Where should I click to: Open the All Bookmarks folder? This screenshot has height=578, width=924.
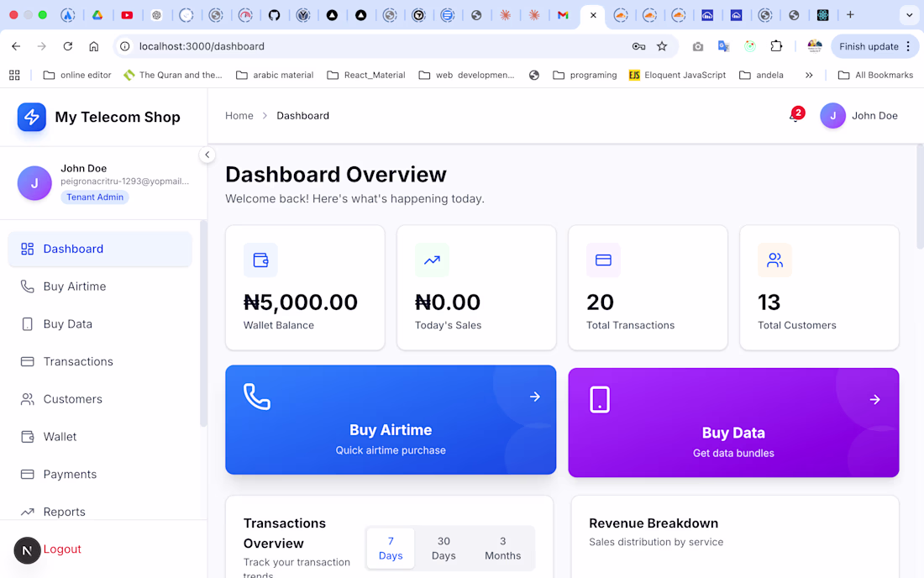click(875, 75)
